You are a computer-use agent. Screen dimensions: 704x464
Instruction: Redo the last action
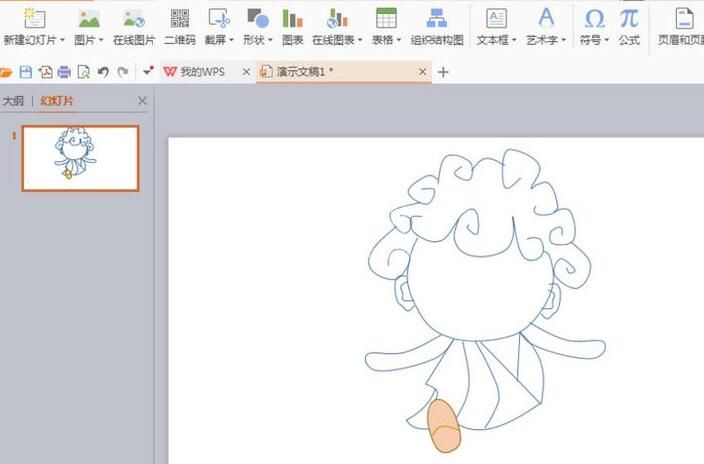click(x=123, y=72)
